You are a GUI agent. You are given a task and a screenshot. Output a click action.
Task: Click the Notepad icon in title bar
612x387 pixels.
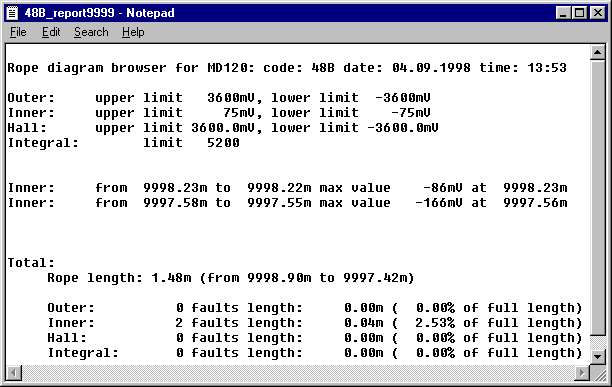[x=12, y=13]
